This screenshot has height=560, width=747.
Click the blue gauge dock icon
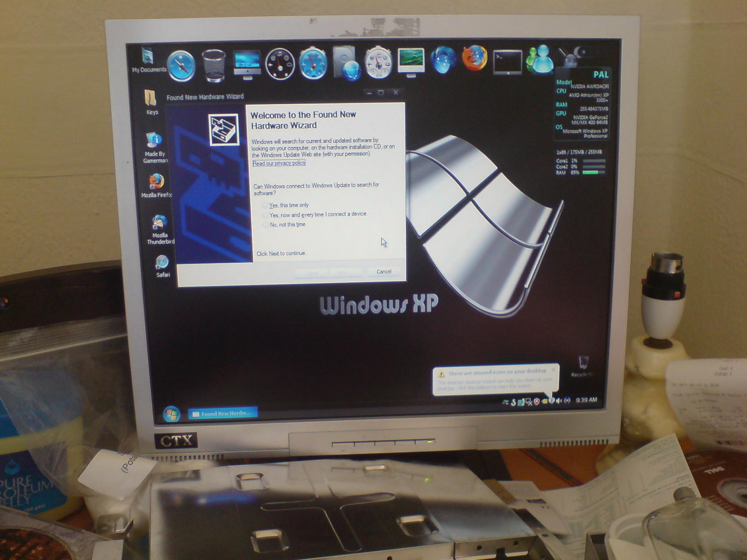coord(313,63)
